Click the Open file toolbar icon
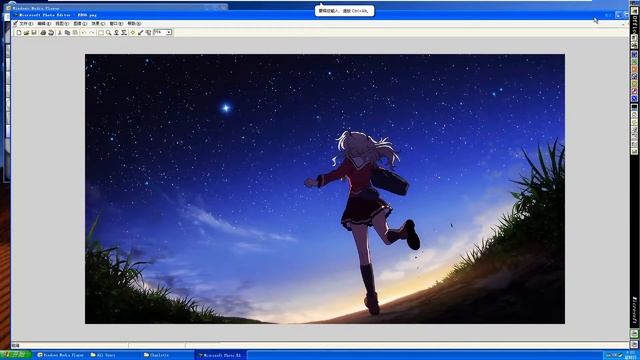 (x=27, y=33)
